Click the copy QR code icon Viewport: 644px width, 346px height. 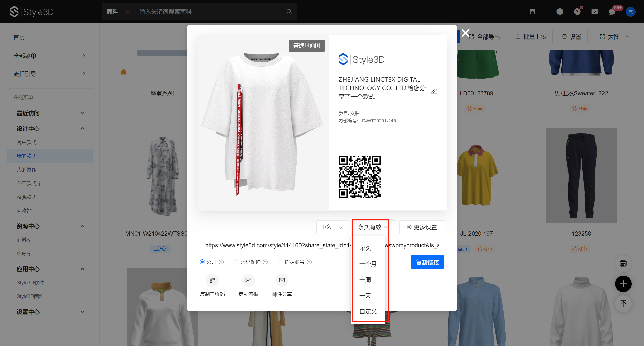pyautogui.click(x=212, y=280)
